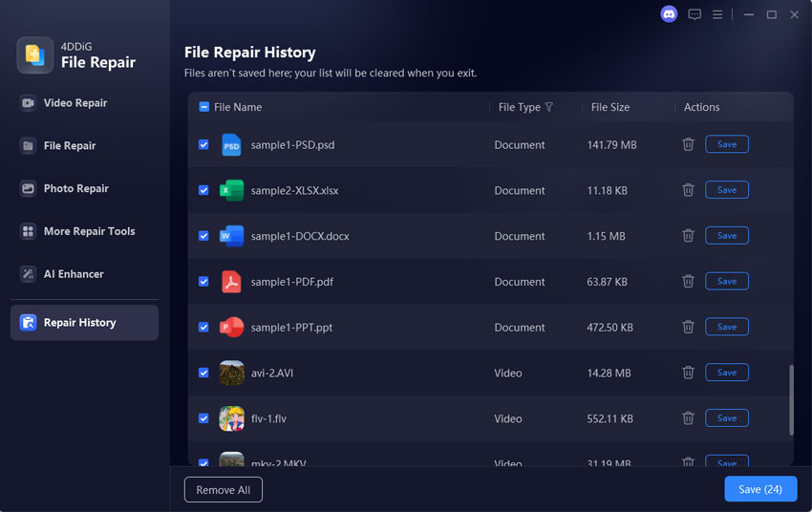Image resolution: width=812 pixels, height=512 pixels.
Task: Click the 472.50 KB size value
Action: point(609,328)
